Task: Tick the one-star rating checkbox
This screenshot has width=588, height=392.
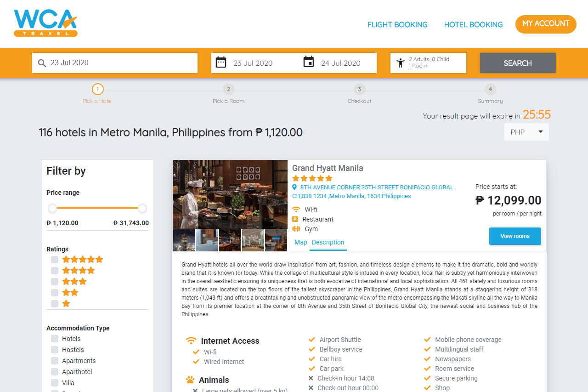Action: pyautogui.click(x=55, y=304)
